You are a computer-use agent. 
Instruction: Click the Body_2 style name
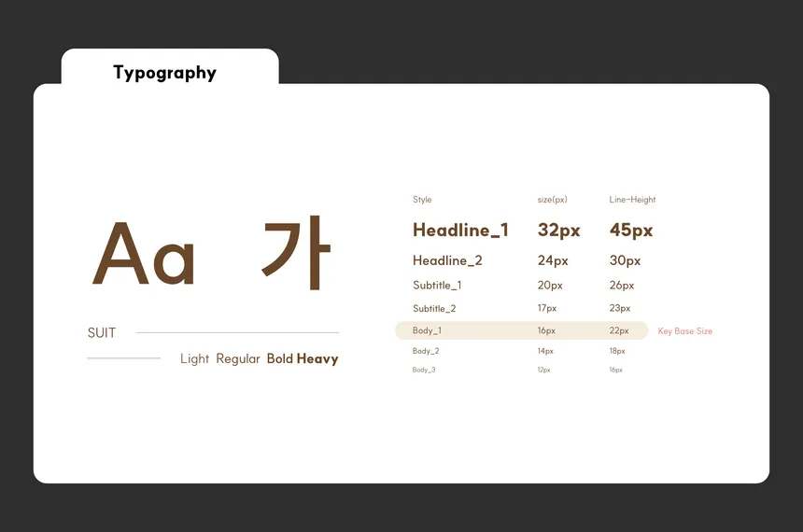tap(426, 351)
